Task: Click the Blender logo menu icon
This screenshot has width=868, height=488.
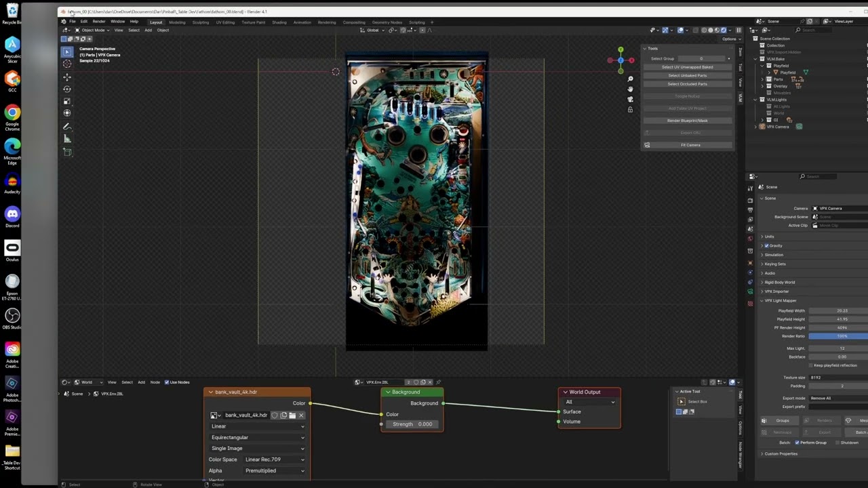Action: pyautogui.click(x=64, y=22)
